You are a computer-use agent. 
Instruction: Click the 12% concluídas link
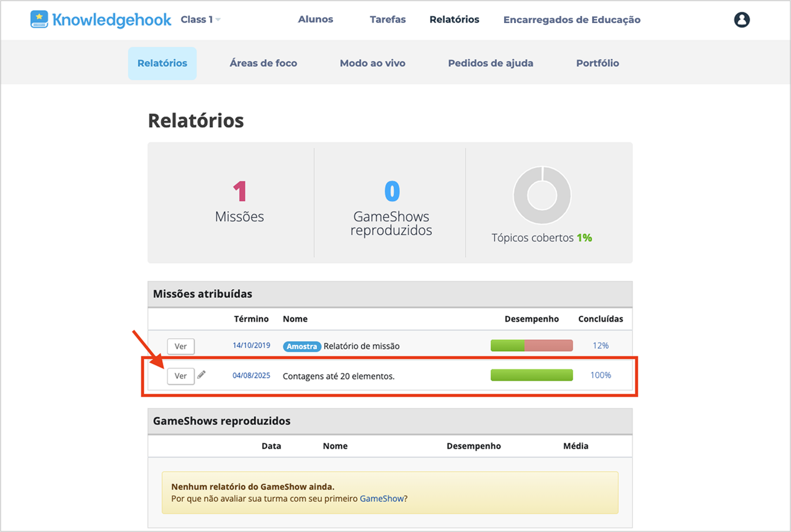[x=600, y=345]
